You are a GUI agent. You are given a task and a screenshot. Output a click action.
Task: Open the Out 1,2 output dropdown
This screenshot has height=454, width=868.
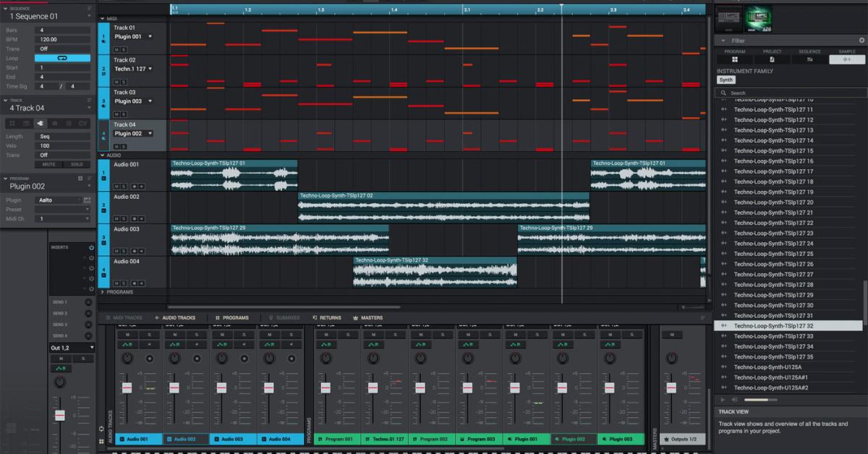point(71,348)
